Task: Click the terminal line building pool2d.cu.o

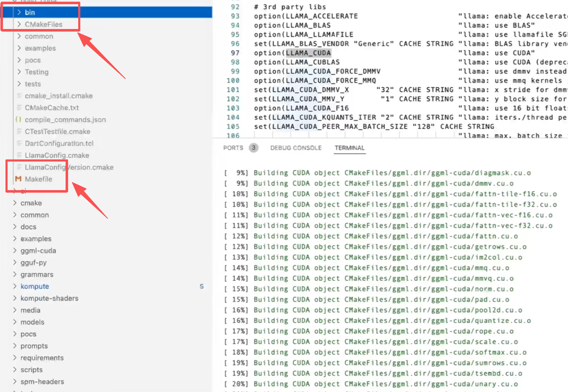Action: pyautogui.click(x=373, y=310)
